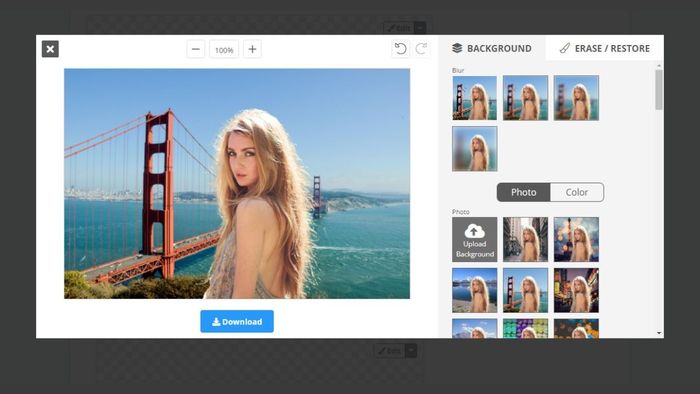Switch to the Background tab
Viewport: 700px width, 394px height.
click(492, 48)
